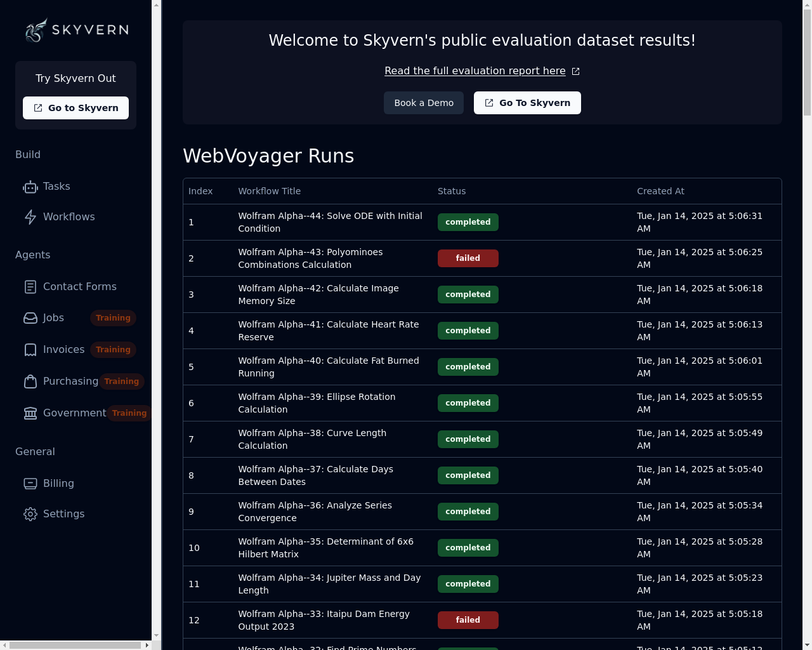Click sidebar vertical scrollbar down arrow
The image size is (812, 650).
point(157,635)
